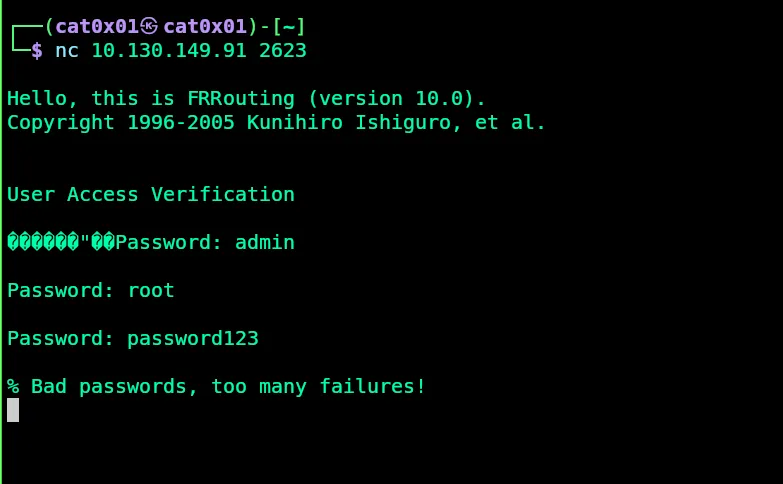Image resolution: width=783 pixels, height=484 pixels.
Task: Click the nc command in the prompt
Action: [x=67, y=50]
